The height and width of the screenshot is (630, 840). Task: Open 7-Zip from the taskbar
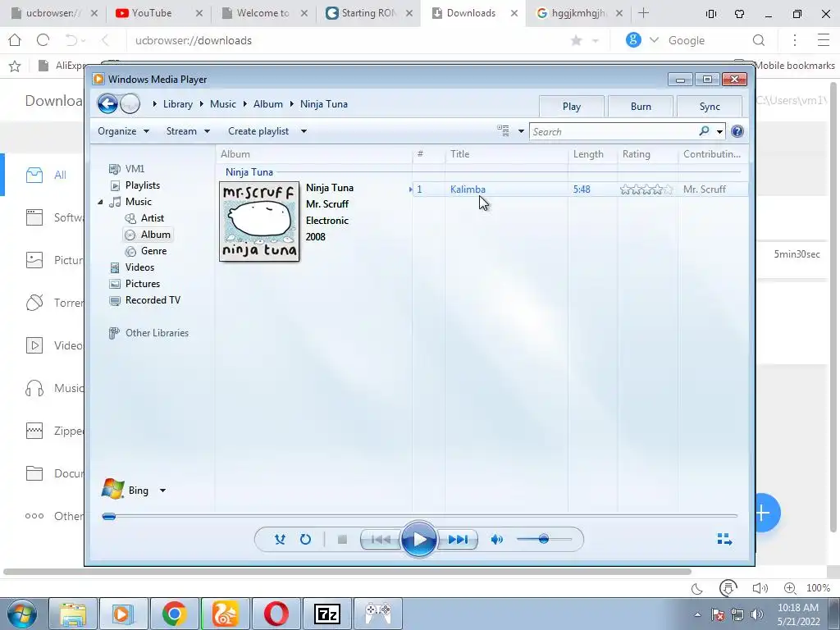327,614
